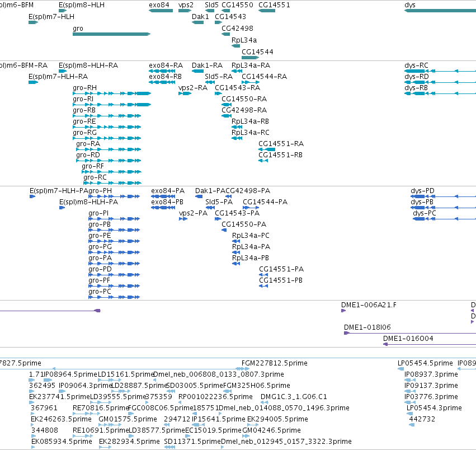476x450 pixels.
Task: Click the CG14543-RA transcript
Action: (218, 93)
